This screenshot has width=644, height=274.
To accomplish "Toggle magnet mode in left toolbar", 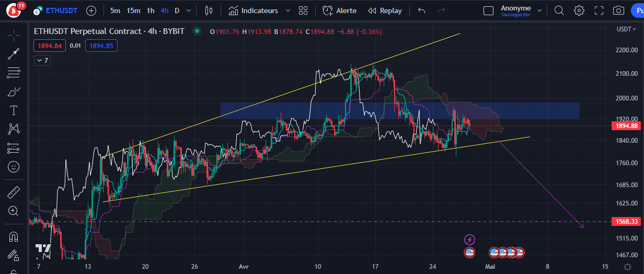I will [x=14, y=236].
